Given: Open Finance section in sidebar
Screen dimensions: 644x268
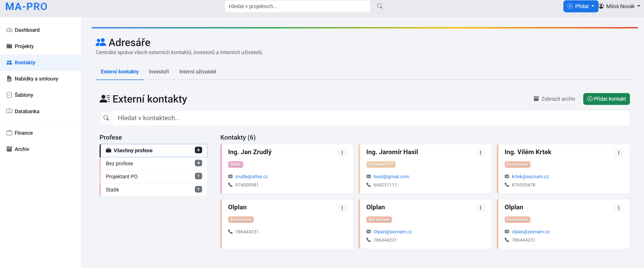Looking at the screenshot, I should pyautogui.click(x=24, y=133).
